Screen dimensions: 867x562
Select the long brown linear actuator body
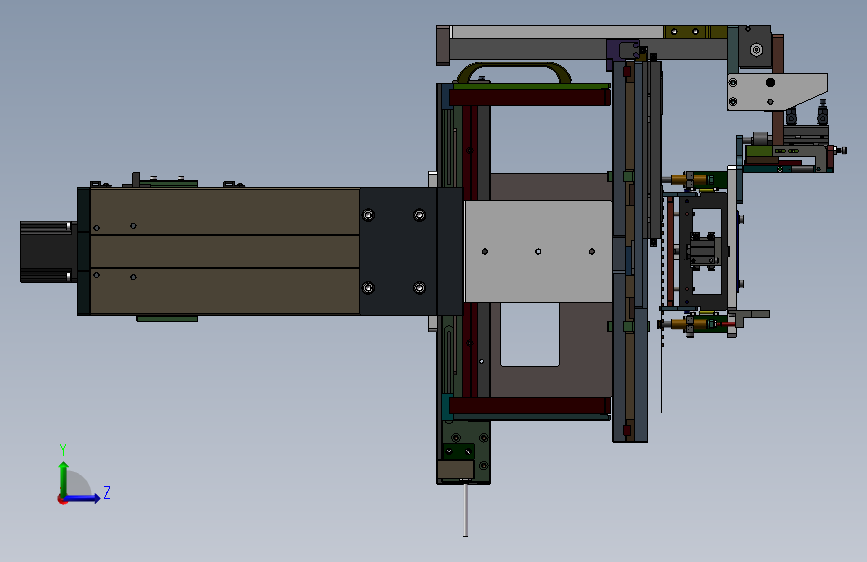(x=224, y=252)
